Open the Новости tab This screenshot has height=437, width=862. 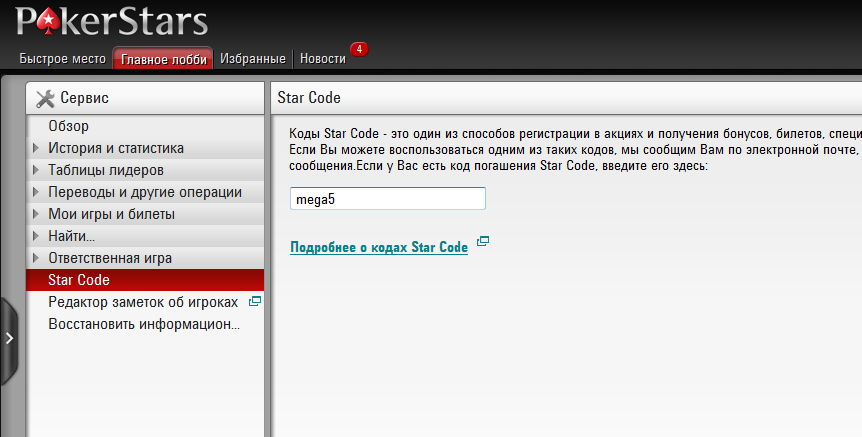coord(323,59)
